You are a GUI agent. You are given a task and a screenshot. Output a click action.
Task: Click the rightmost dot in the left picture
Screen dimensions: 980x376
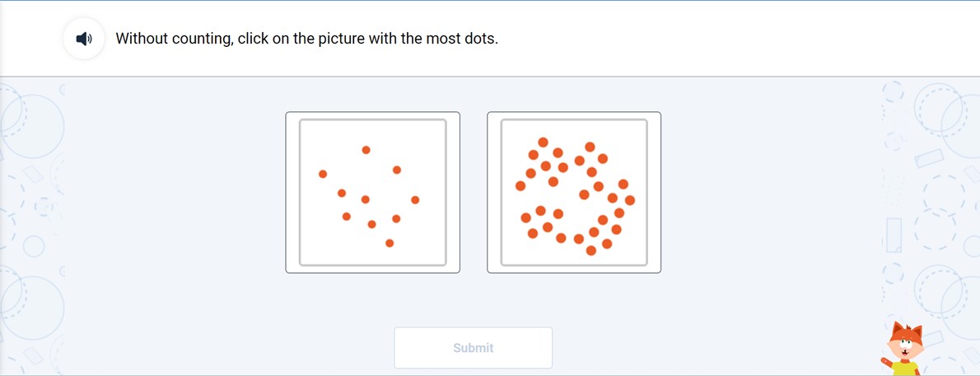[415, 200]
